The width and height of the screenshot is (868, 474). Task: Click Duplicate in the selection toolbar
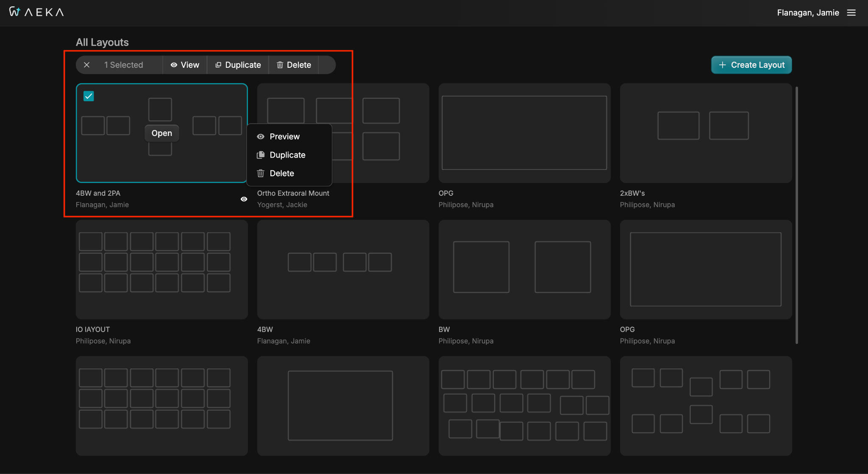(x=238, y=65)
